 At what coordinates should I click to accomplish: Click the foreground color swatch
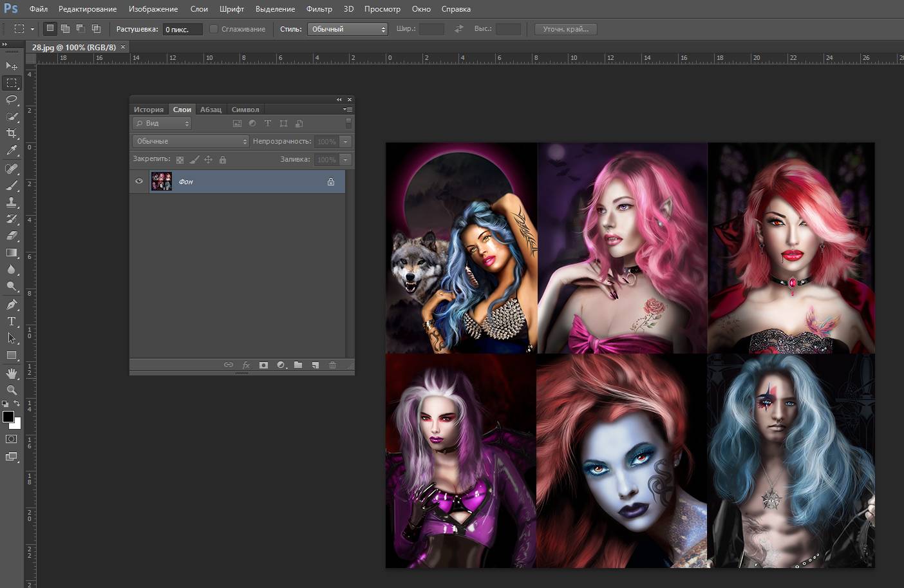click(8, 417)
